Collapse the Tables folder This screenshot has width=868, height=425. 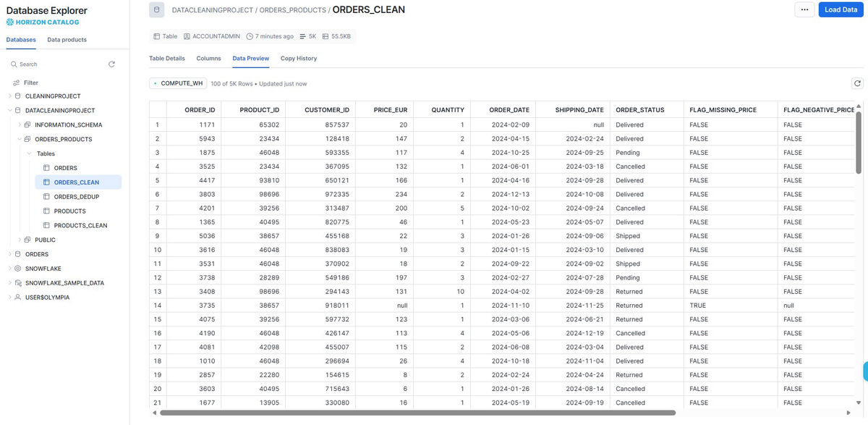point(30,153)
